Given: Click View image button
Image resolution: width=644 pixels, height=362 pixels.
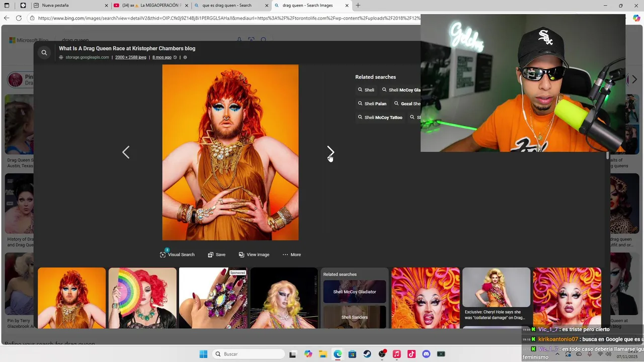Looking at the screenshot, I should tap(254, 254).
